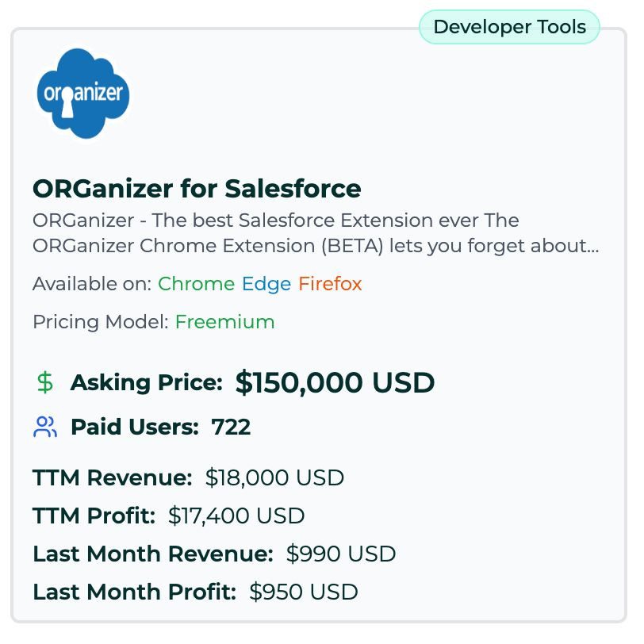644x644 pixels.
Task: Click the ORGanizer cloud logo
Action: pos(83,94)
